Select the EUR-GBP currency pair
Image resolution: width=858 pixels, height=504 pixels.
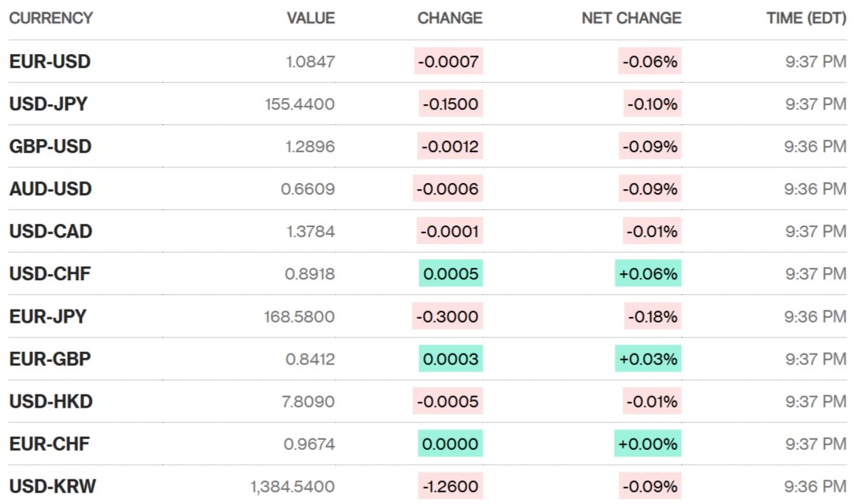tap(50, 359)
